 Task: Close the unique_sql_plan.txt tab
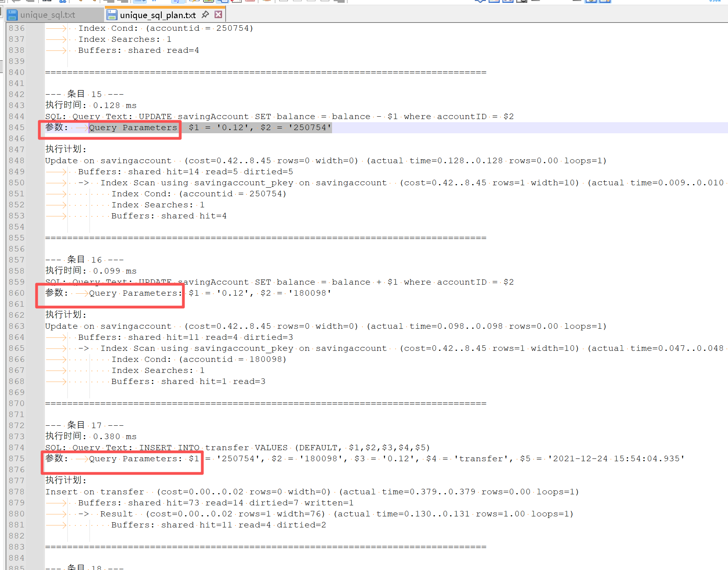coord(218,15)
